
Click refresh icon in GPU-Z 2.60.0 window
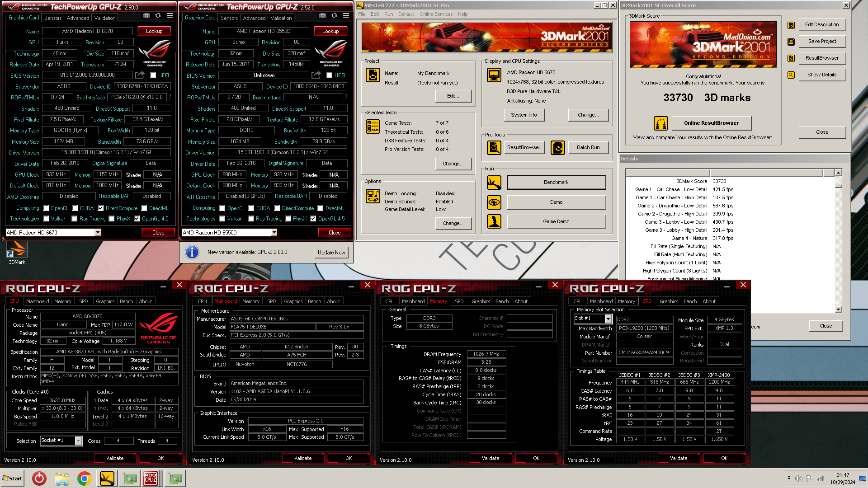[x=158, y=15]
